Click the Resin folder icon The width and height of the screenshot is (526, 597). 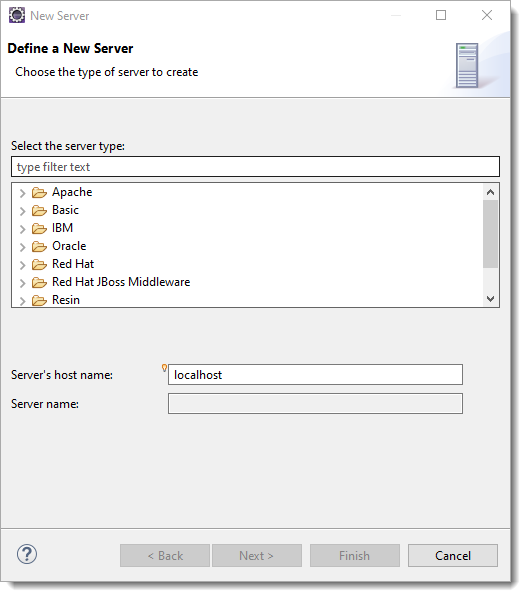tap(39, 300)
